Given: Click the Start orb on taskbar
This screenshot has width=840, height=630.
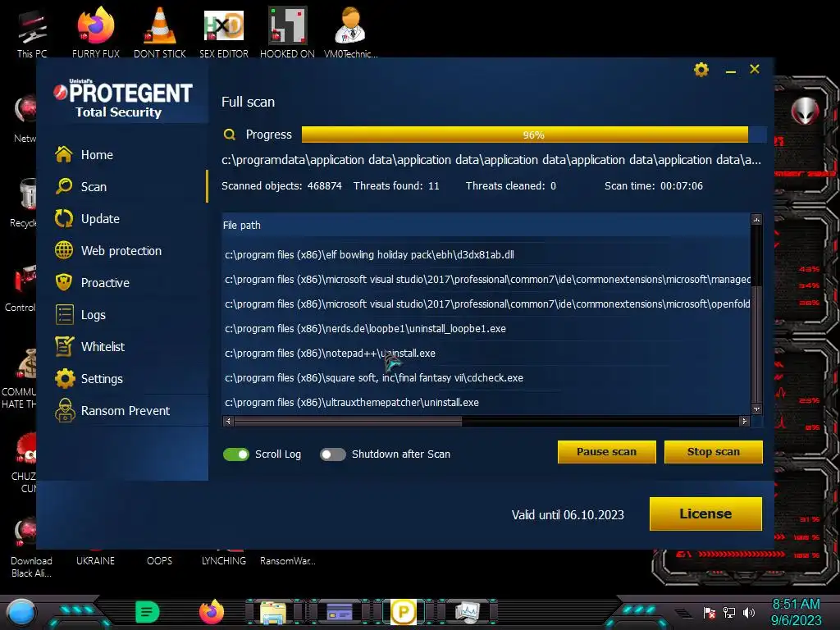Looking at the screenshot, I should point(21,612).
